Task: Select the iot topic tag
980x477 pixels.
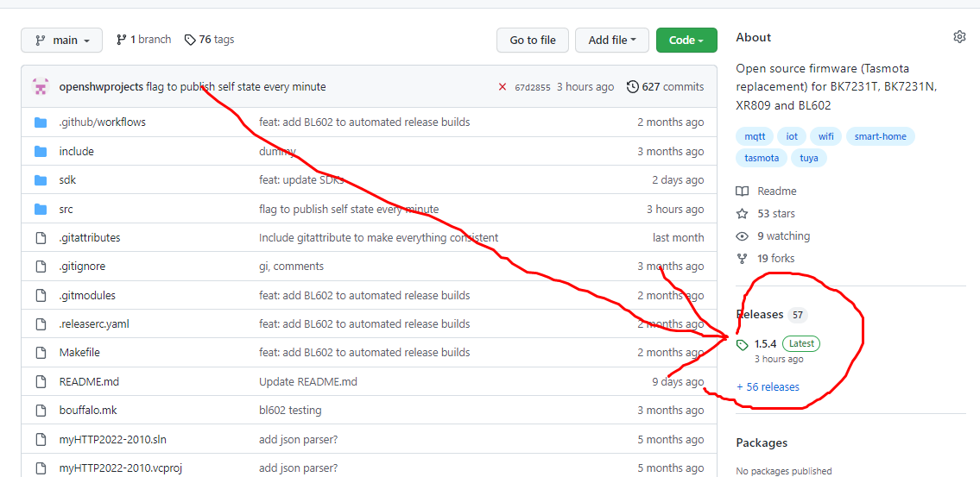Action: 792,136
